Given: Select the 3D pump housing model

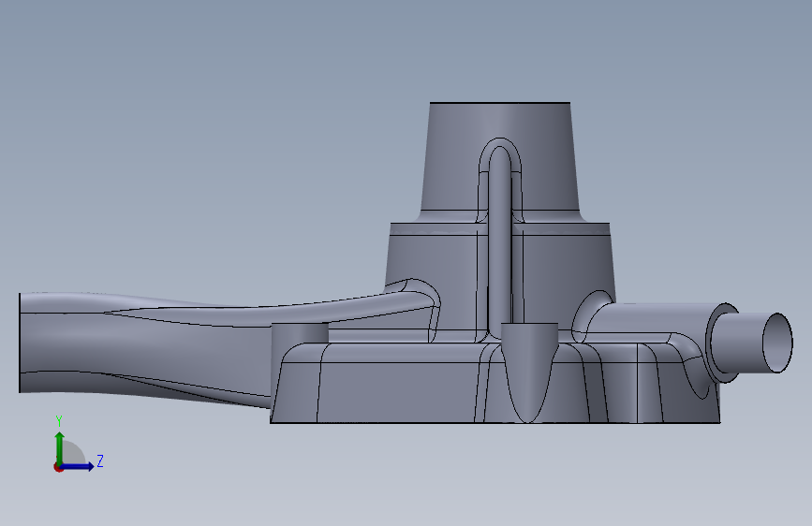Looking at the screenshot, I should coord(406,263).
